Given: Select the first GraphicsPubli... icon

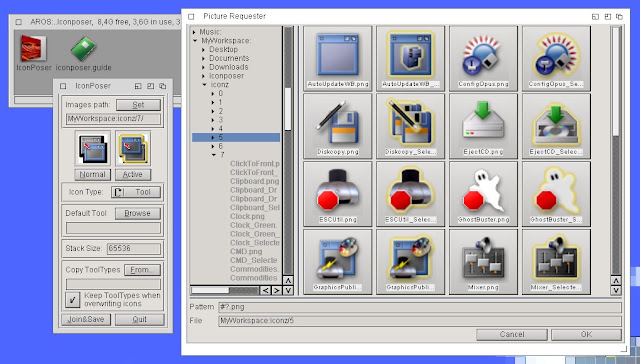Looking at the screenshot, I should click(338, 262).
